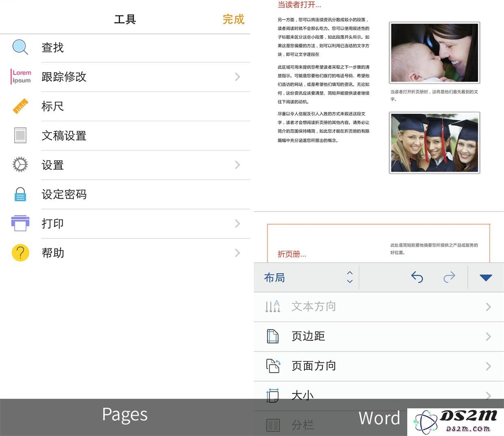Tap the printer icon for 打印
Viewport: 504px width, 436px height.
click(x=20, y=223)
